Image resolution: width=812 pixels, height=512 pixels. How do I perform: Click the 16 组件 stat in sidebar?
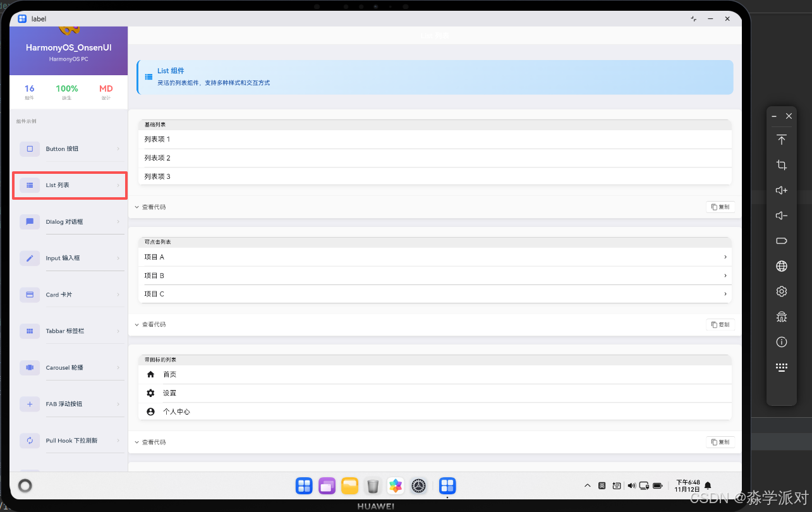tap(30, 92)
